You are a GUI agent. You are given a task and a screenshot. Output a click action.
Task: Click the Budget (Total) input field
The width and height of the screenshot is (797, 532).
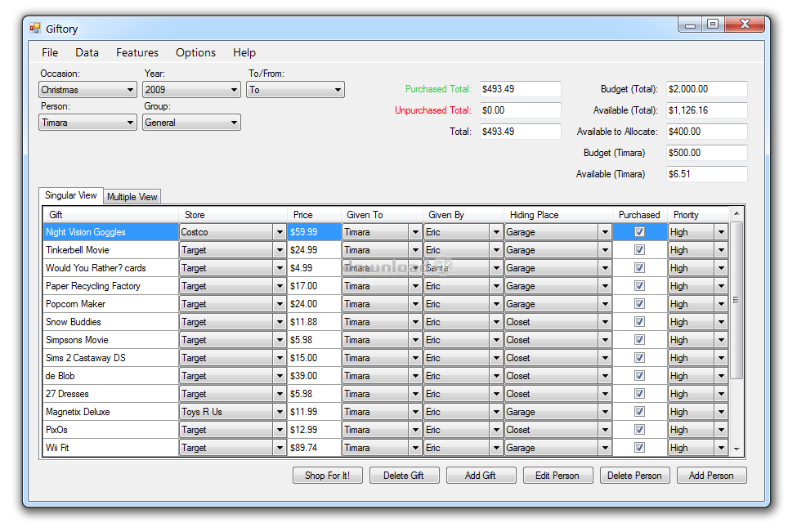click(x=706, y=89)
